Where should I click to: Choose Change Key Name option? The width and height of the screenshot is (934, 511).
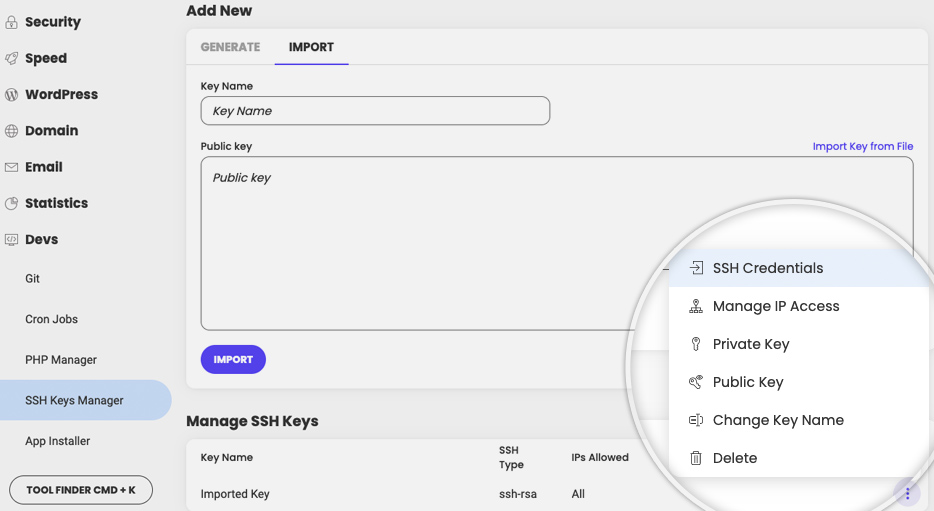798,420
